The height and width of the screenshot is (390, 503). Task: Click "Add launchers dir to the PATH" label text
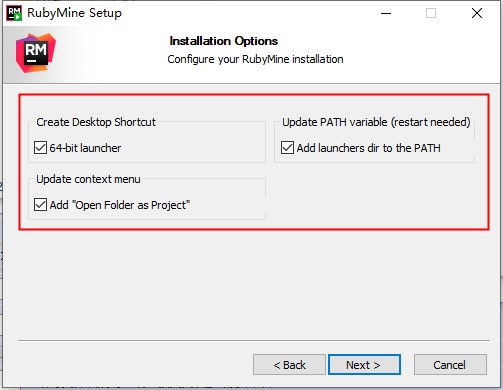(x=369, y=148)
